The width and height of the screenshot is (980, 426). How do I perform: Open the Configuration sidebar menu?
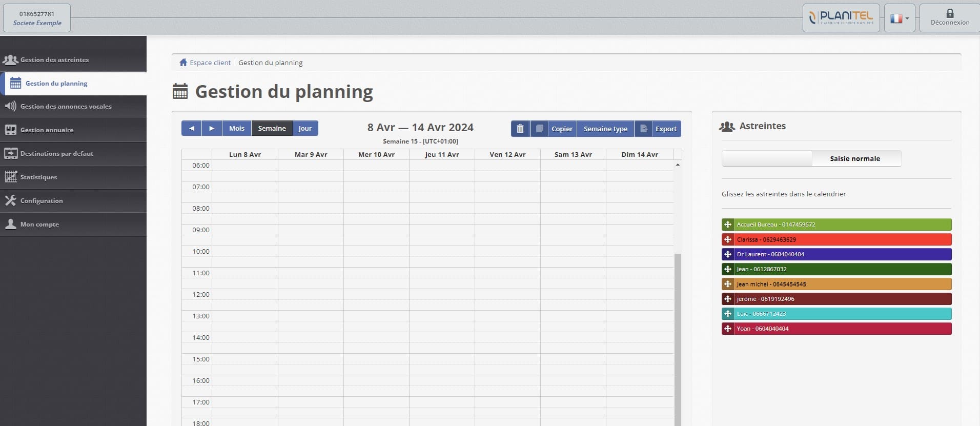pyautogui.click(x=42, y=201)
